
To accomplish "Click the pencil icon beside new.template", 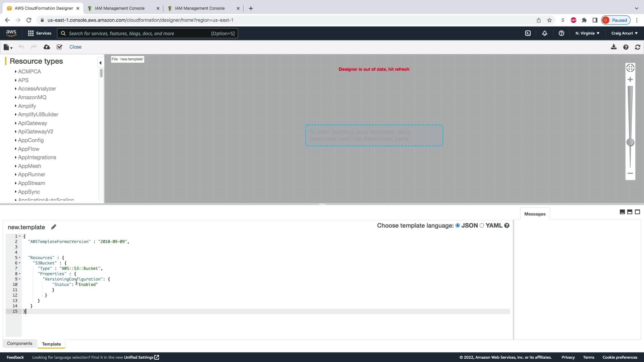I will point(54,227).
